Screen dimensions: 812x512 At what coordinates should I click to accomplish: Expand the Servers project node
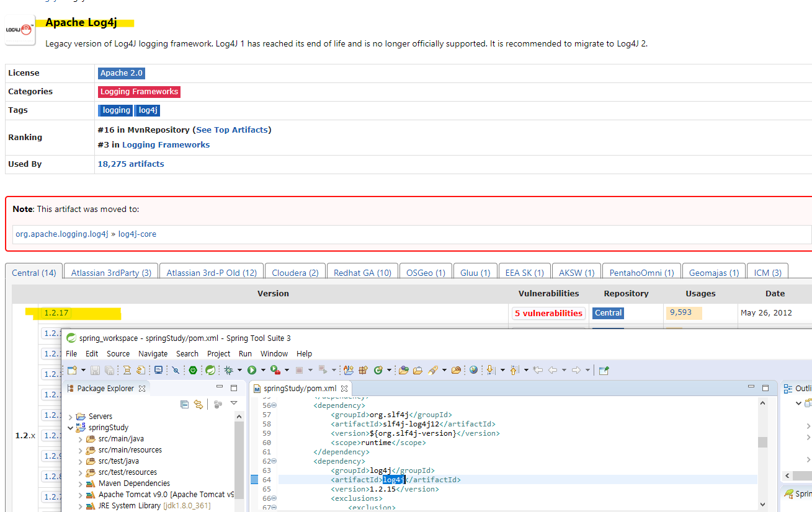70,417
